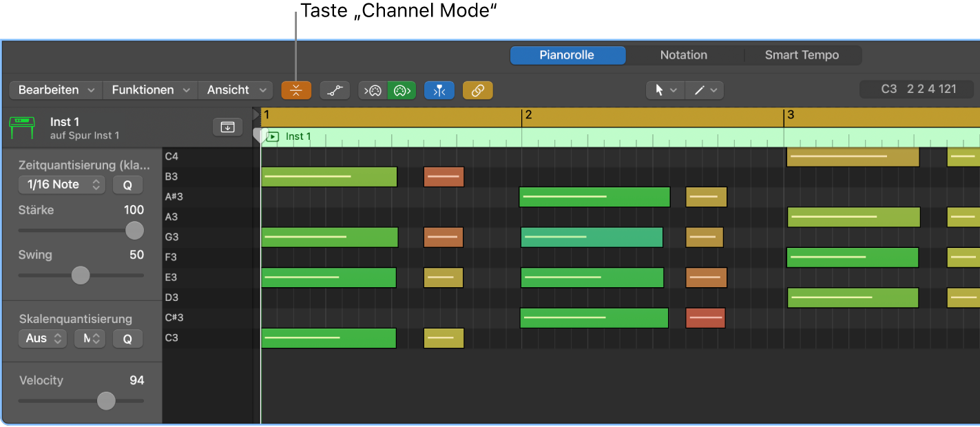Screen dimensions: 980x427
Task: Click the B3 key label
Action: click(x=171, y=176)
